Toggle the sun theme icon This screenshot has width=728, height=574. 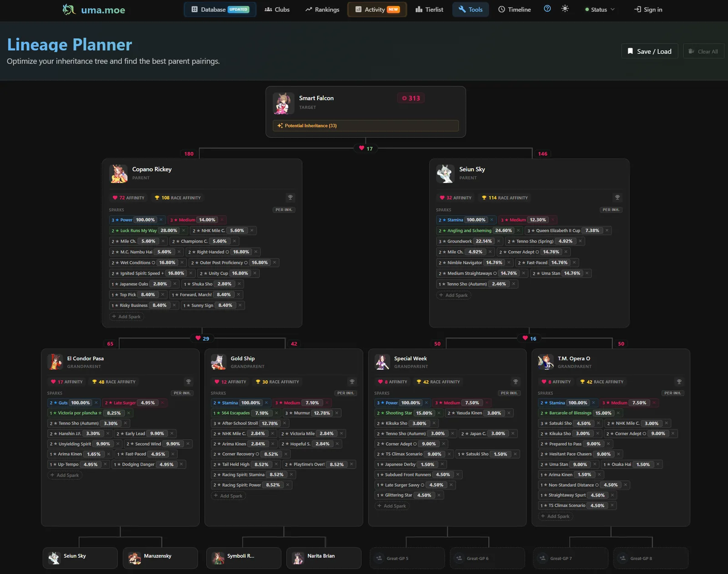coord(565,9)
